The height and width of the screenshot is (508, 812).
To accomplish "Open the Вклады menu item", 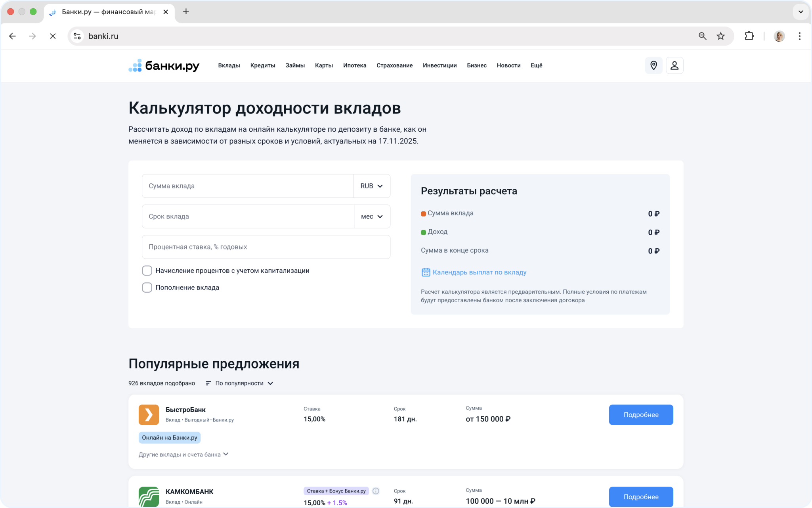I will [229, 65].
